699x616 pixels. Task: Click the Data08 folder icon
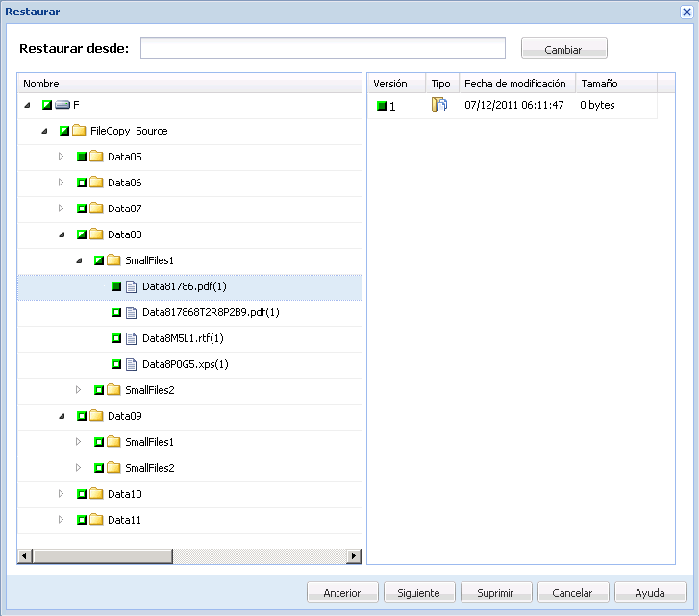pyautogui.click(x=96, y=234)
